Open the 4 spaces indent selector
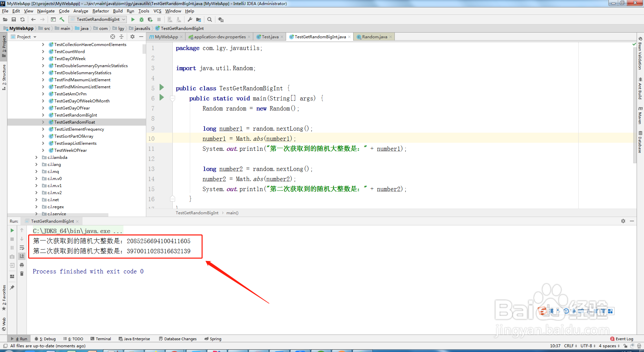The width and height of the screenshot is (644, 352). [x=609, y=346]
